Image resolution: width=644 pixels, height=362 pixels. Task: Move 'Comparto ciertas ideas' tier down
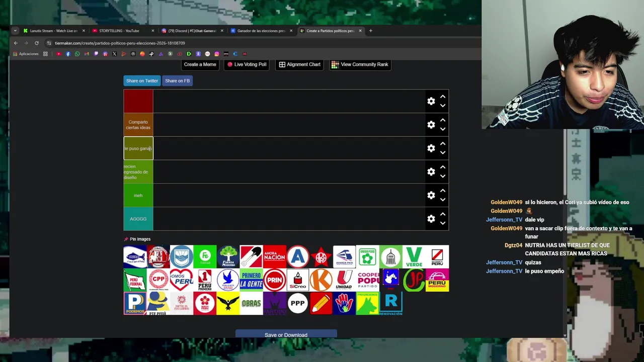(x=443, y=129)
